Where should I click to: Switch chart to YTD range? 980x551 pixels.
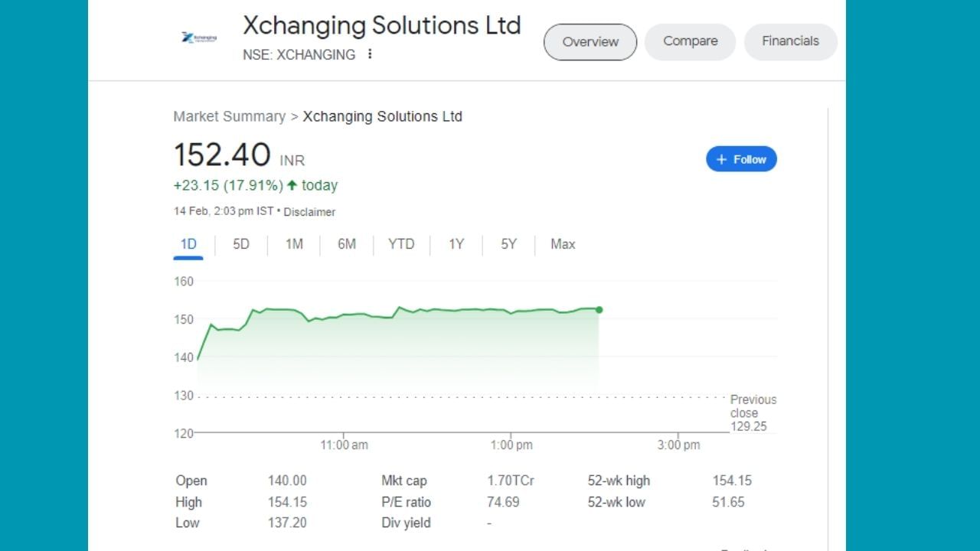(401, 244)
